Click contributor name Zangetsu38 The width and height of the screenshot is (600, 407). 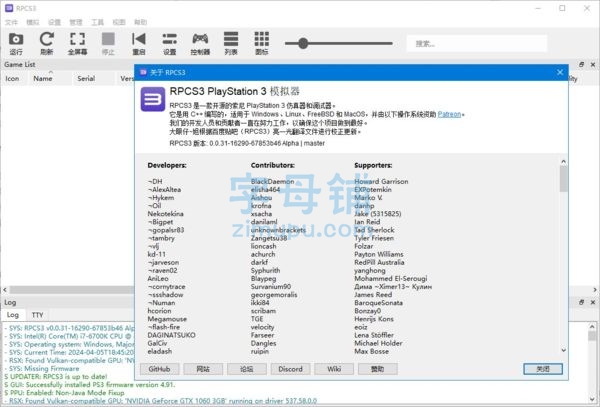pos(269,238)
